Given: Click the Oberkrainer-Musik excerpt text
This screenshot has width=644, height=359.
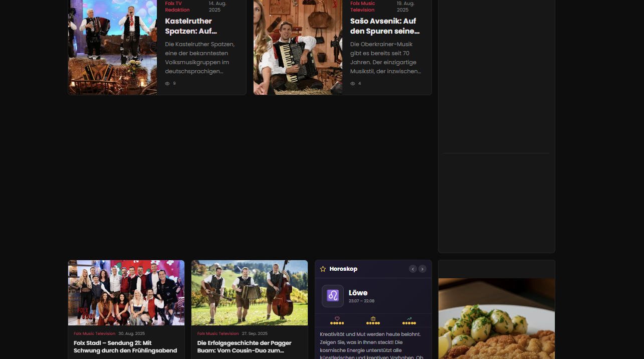Looking at the screenshot, I should tap(385, 58).
